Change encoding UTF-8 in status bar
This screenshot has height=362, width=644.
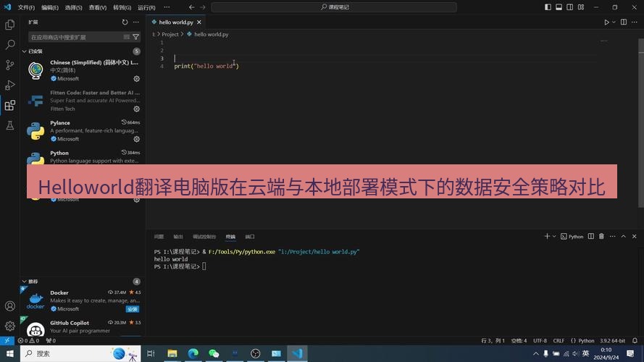coord(540,341)
